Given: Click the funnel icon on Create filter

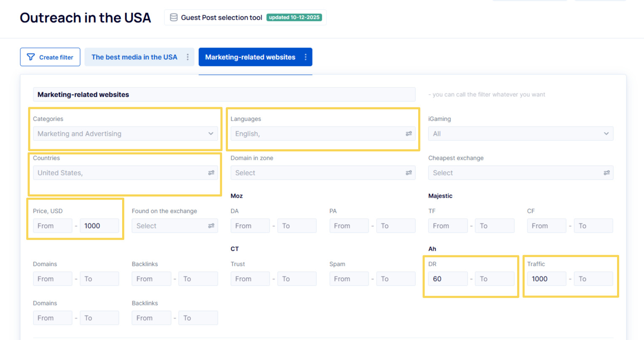Looking at the screenshot, I should pyautogui.click(x=31, y=57).
